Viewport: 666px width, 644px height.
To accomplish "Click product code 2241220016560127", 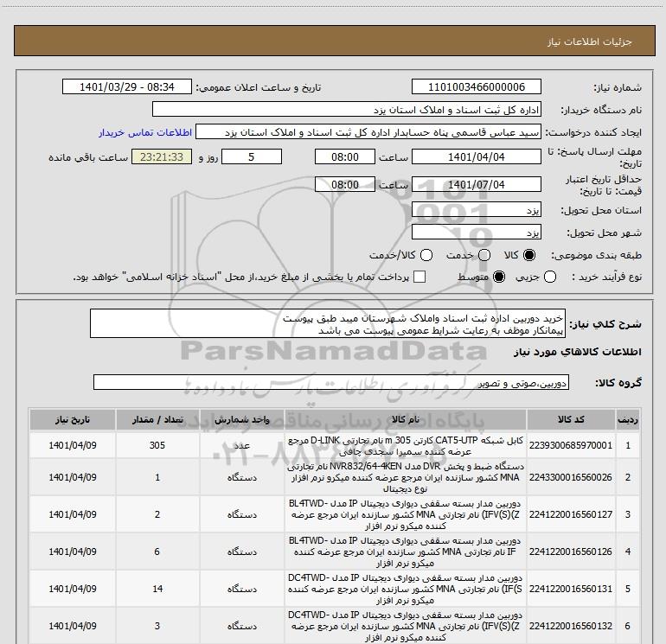I will coord(571,514).
